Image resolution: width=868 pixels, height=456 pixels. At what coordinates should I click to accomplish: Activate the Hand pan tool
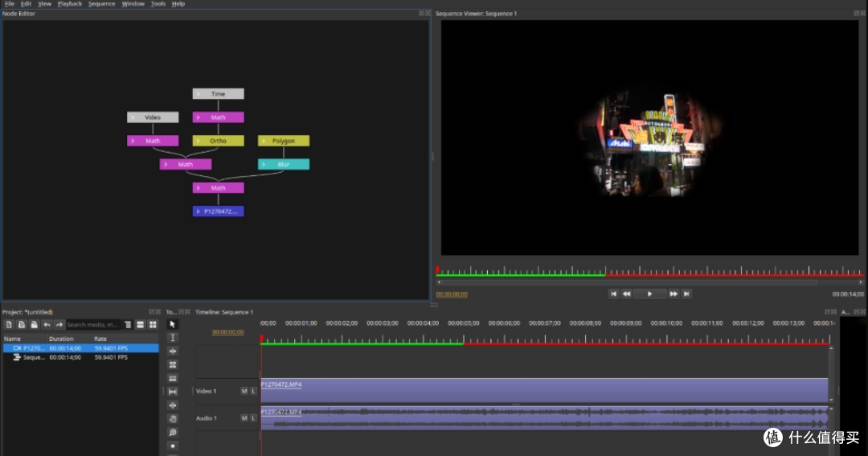(172, 419)
